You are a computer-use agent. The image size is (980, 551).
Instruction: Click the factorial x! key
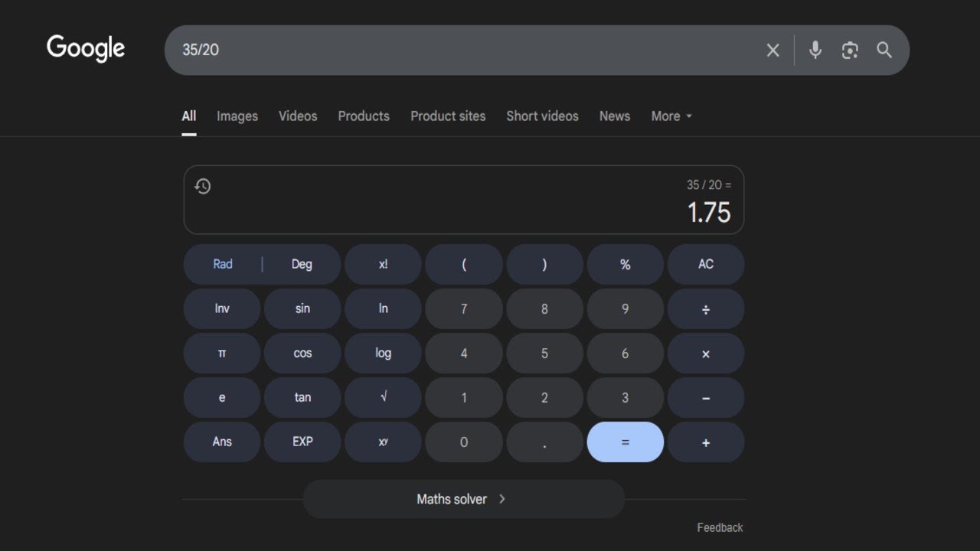click(383, 264)
